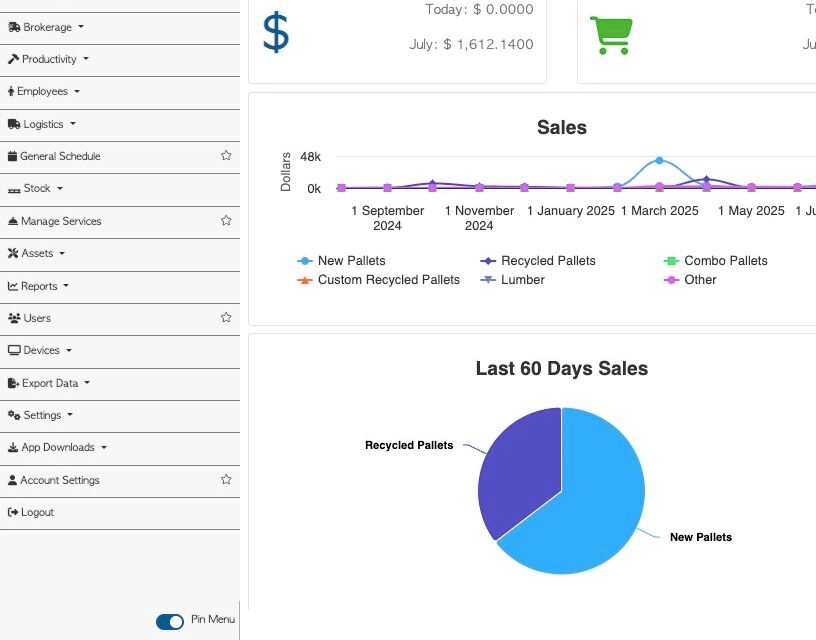The width and height of the screenshot is (816, 640).
Task: Click the Devices monitor icon
Action: pos(14,350)
